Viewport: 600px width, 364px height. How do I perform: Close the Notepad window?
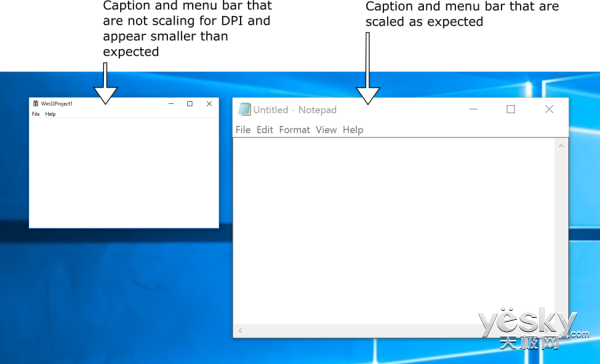[549, 109]
